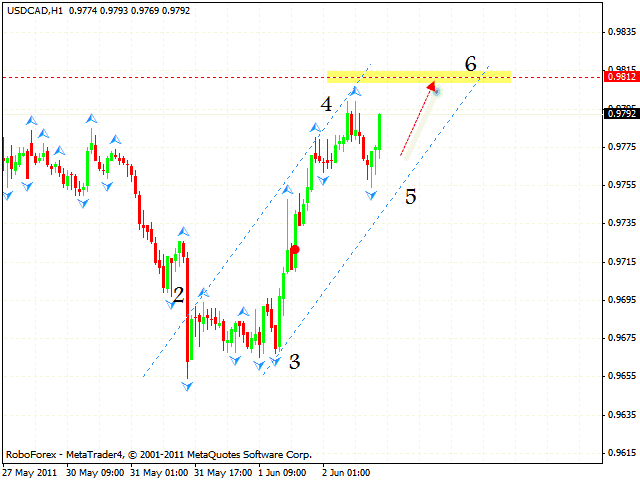Select the wave label 2
The image size is (640, 480).
(x=178, y=295)
